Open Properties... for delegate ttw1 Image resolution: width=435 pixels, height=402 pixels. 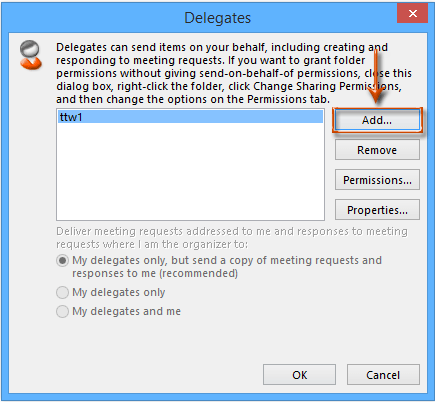377,210
